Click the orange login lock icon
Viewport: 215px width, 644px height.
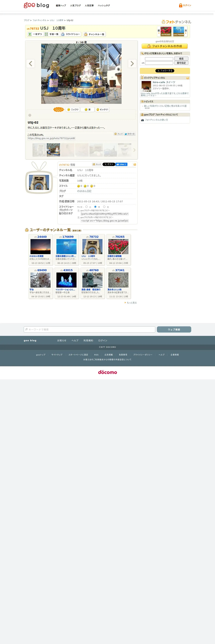[x=181, y=5]
